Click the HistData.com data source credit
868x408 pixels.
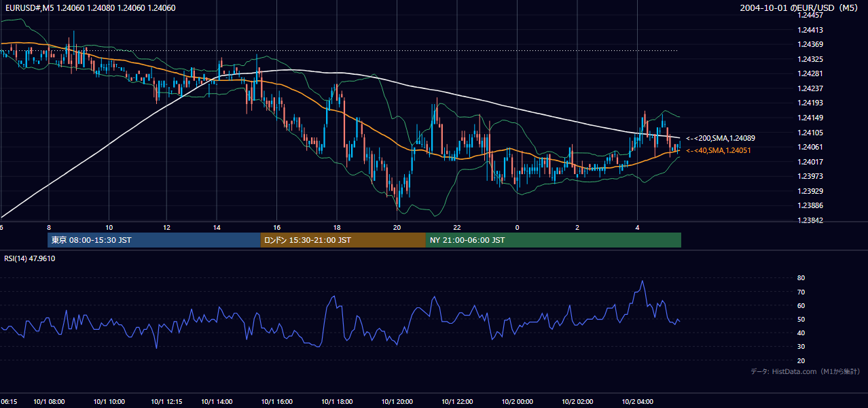coord(806,371)
